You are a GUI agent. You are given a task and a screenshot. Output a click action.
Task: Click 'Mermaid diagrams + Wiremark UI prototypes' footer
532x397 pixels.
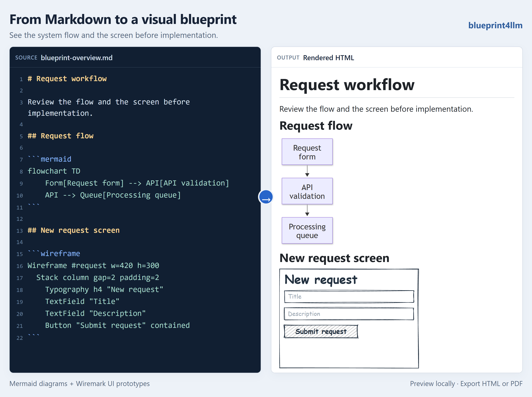[x=79, y=384]
